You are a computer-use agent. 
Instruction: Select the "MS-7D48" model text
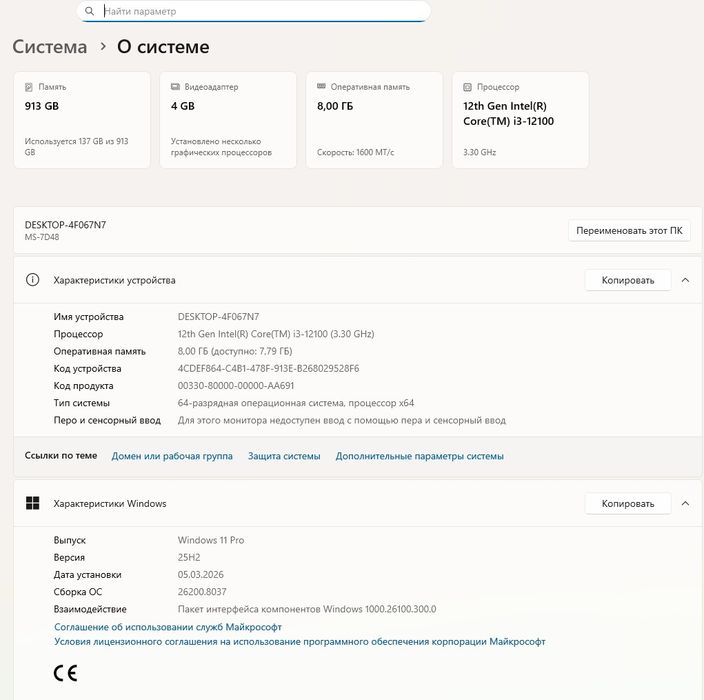[42, 237]
